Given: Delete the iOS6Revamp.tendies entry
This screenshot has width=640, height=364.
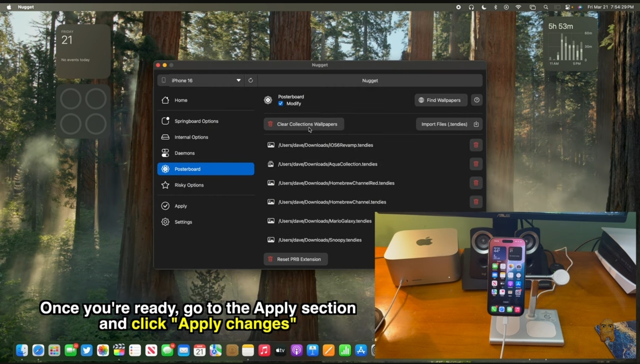Looking at the screenshot, I should pos(476,145).
